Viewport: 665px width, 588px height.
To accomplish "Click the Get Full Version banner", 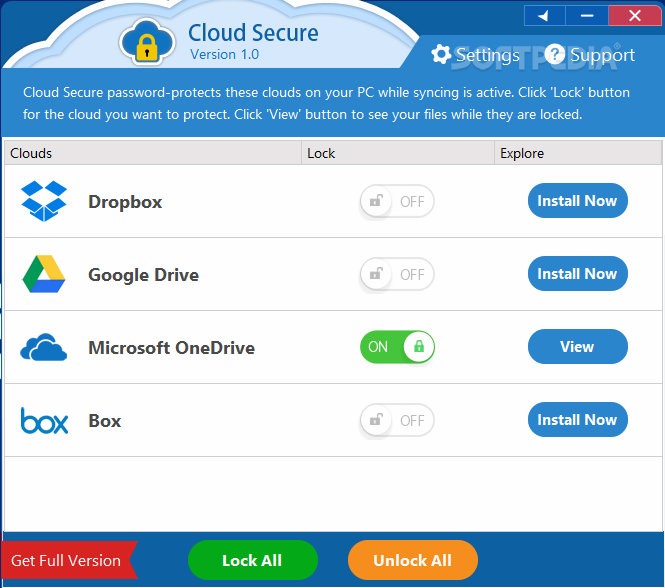I will pos(69,560).
